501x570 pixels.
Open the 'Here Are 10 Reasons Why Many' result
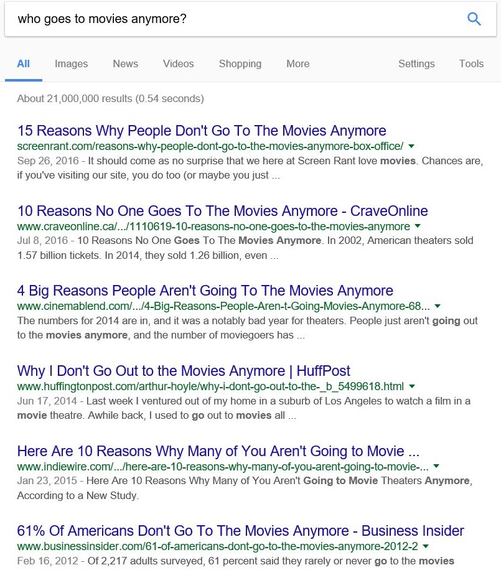(218, 451)
